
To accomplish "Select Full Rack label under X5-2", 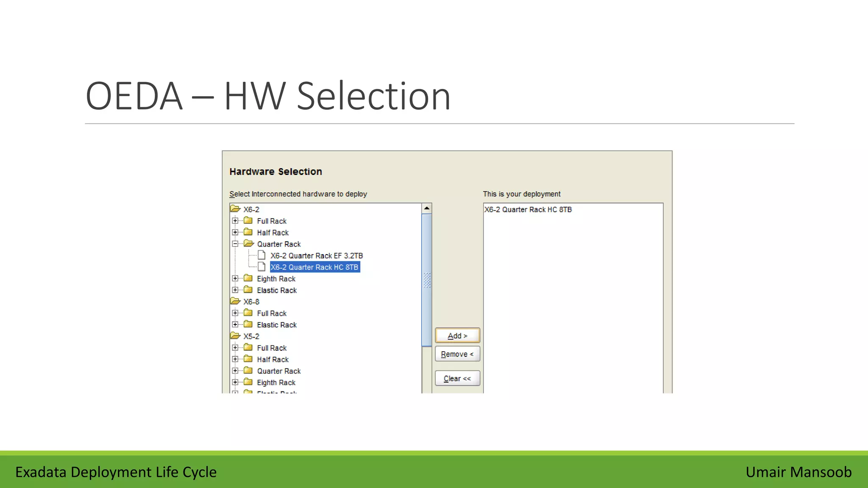I will click(272, 348).
